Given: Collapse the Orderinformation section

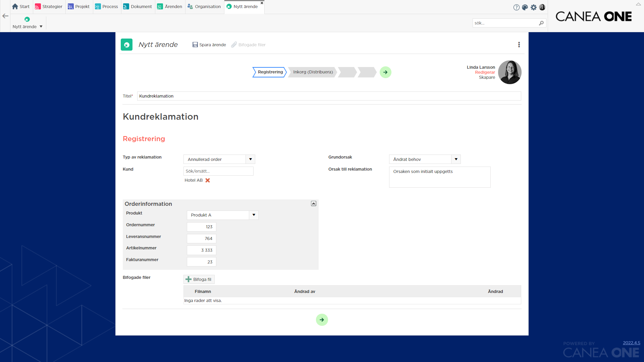Looking at the screenshot, I should point(314,203).
